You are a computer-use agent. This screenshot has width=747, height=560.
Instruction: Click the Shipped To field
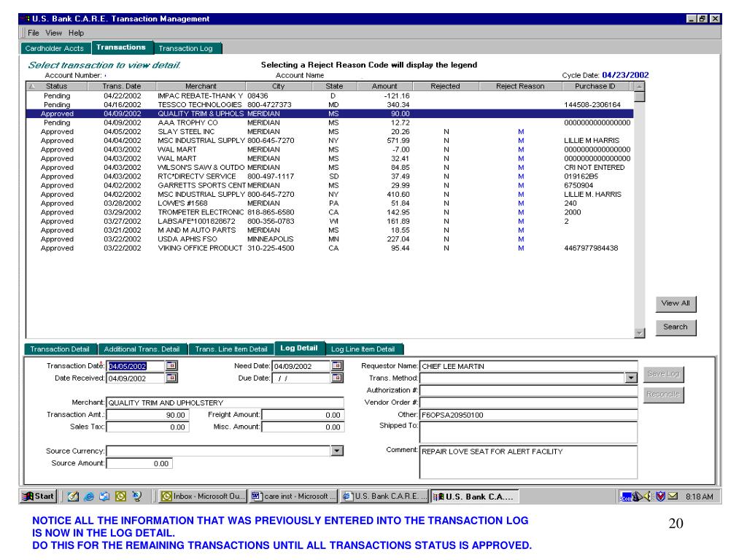[x=528, y=432]
